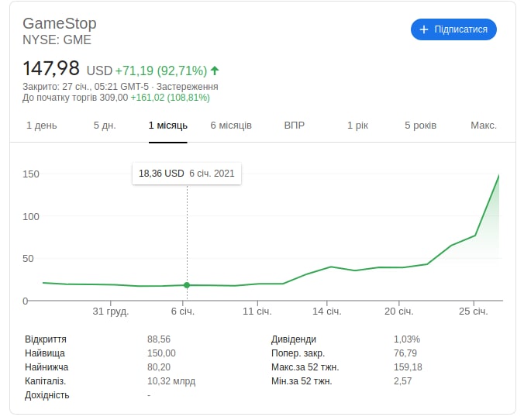524x420 pixels.
Task: Click the Капіталіз. label
Action: [45, 381]
